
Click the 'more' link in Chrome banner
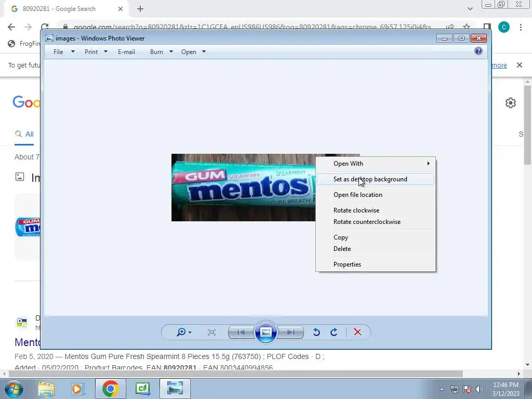point(499,65)
